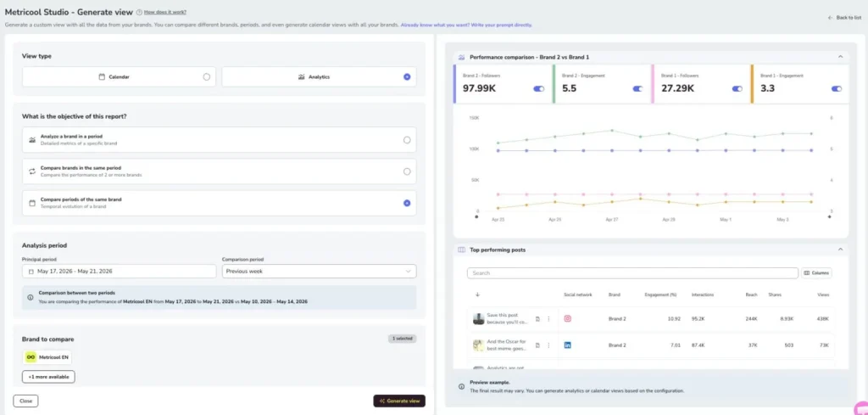This screenshot has width=868, height=415.
Task: Click the LinkedIn icon in the Oscar meme row
Action: coord(567,345)
